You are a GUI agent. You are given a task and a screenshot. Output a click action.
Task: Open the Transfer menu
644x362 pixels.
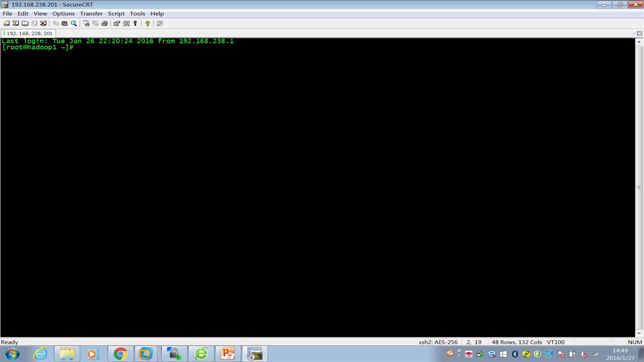click(x=91, y=14)
